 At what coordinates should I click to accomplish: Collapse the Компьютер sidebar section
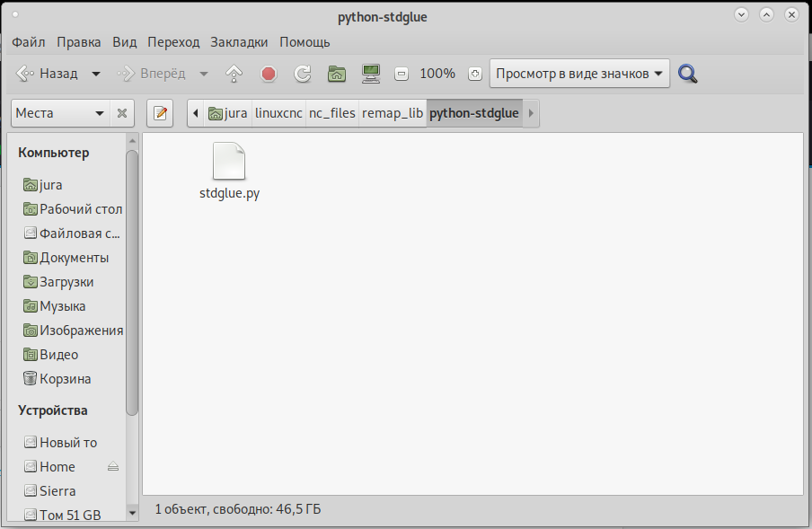[53, 153]
